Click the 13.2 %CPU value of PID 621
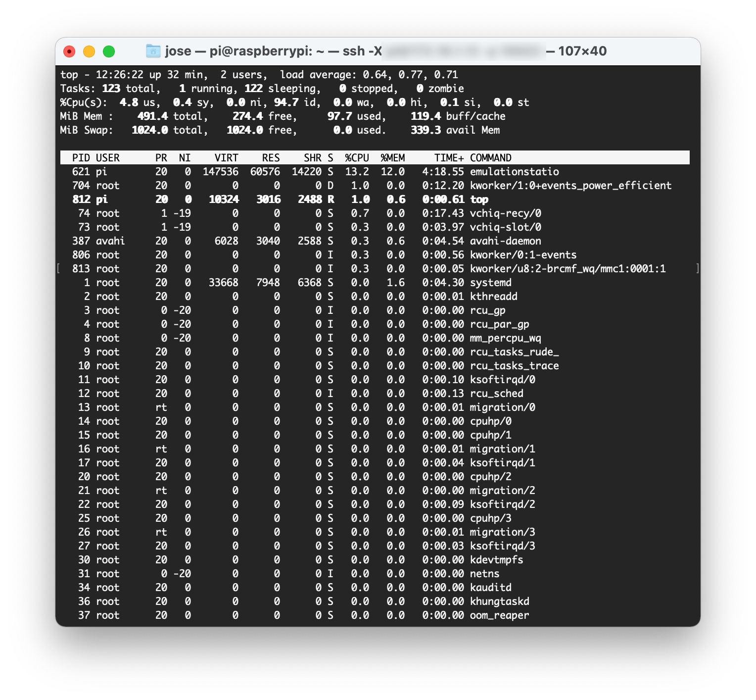This screenshot has width=756, height=700. 357,172
